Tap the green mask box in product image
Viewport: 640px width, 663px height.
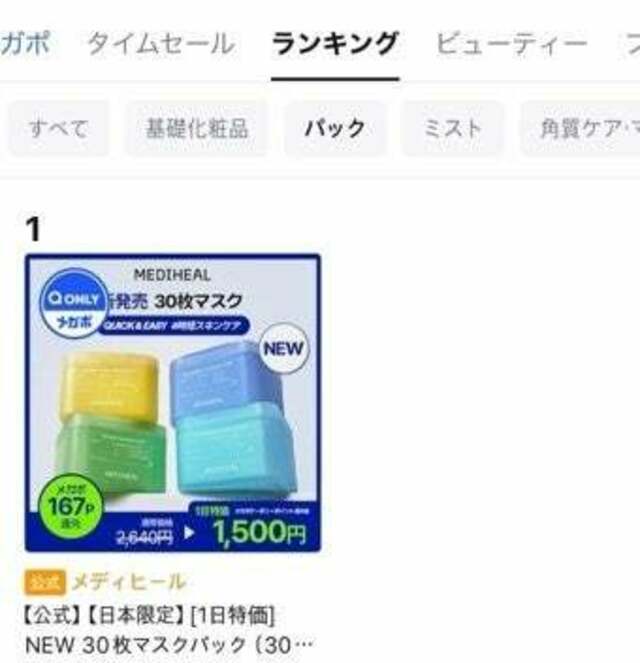tap(110, 454)
